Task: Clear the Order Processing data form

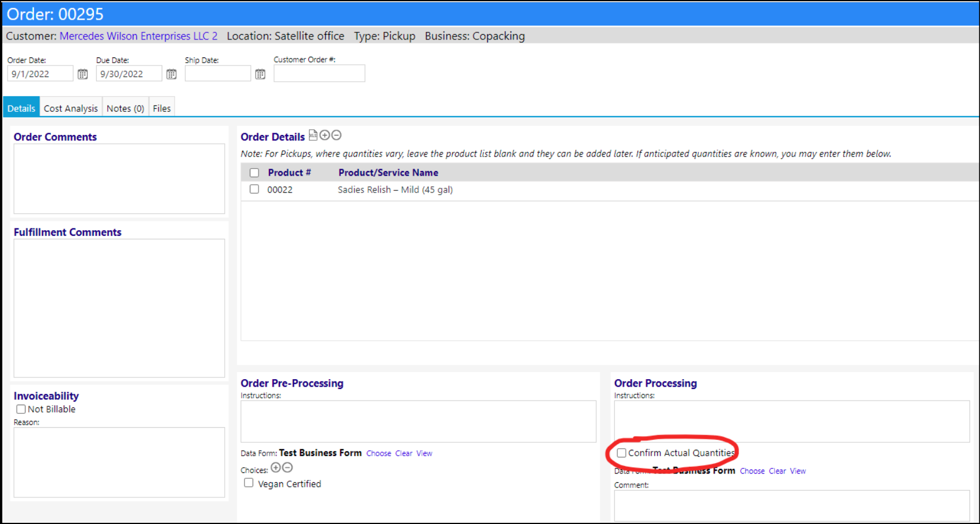Action: 777,471
